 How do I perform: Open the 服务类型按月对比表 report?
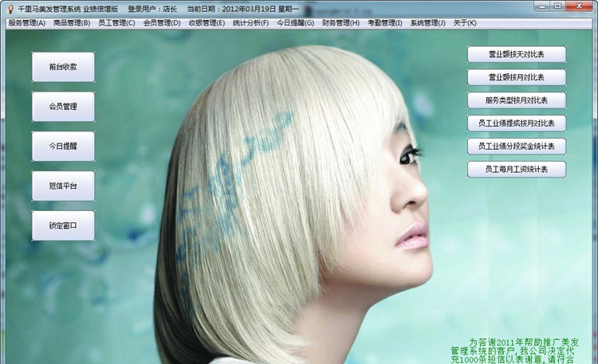point(517,100)
